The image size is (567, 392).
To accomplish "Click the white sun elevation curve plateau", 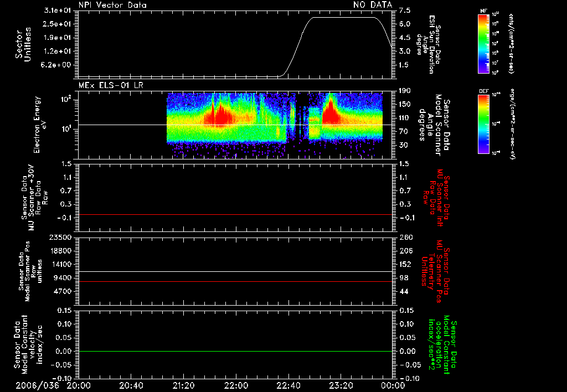I will [343, 17].
